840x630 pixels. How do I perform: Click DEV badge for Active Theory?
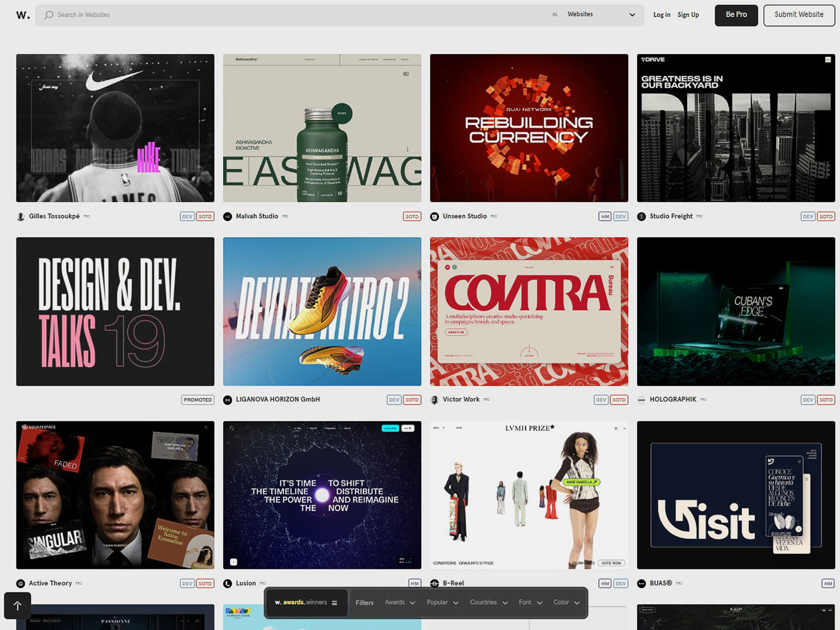pyautogui.click(x=187, y=584)
